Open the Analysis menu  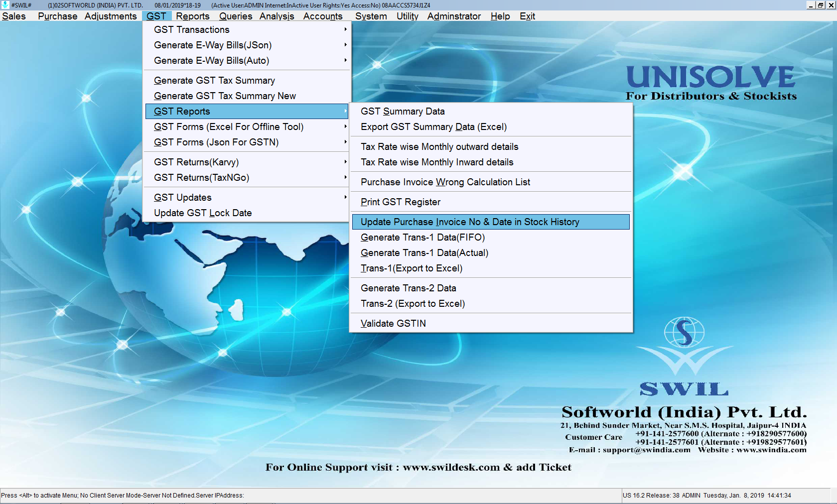(x=277, y=16)
